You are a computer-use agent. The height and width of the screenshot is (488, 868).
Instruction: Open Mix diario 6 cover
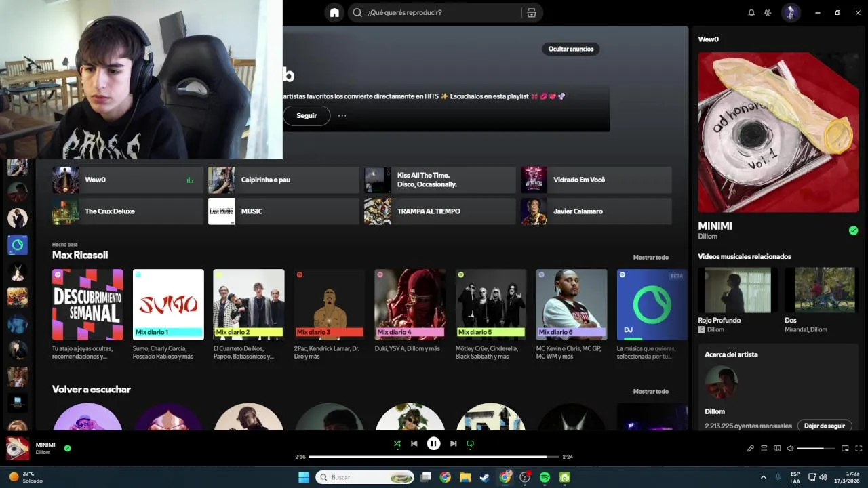tap(572, 304)
